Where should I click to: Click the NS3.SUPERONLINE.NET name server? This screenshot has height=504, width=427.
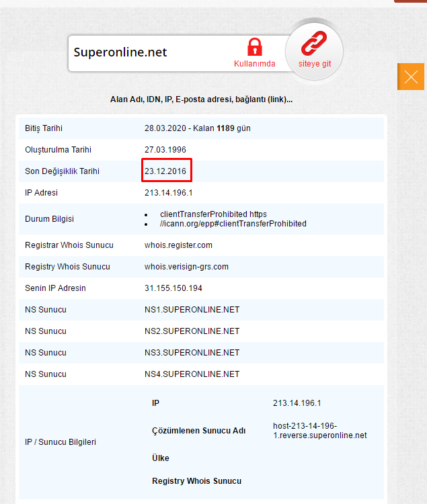pyautogui.click(x=192, y=353)
